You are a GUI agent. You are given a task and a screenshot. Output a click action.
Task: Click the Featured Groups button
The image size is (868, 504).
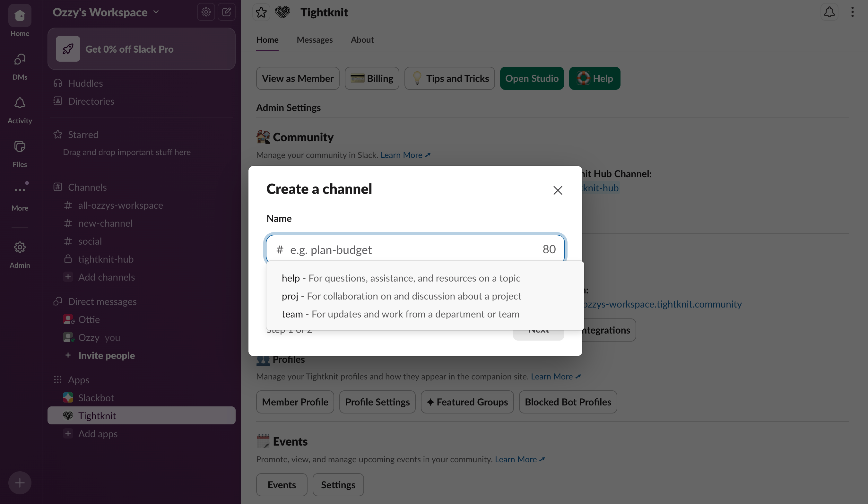click(467, 402)
